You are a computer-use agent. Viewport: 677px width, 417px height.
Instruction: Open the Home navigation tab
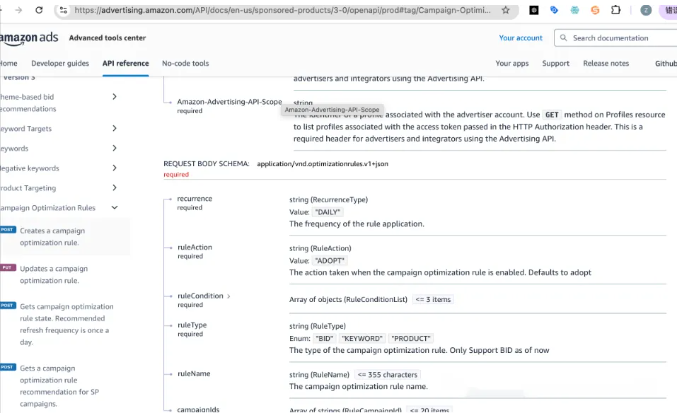[x=9, y=63]
